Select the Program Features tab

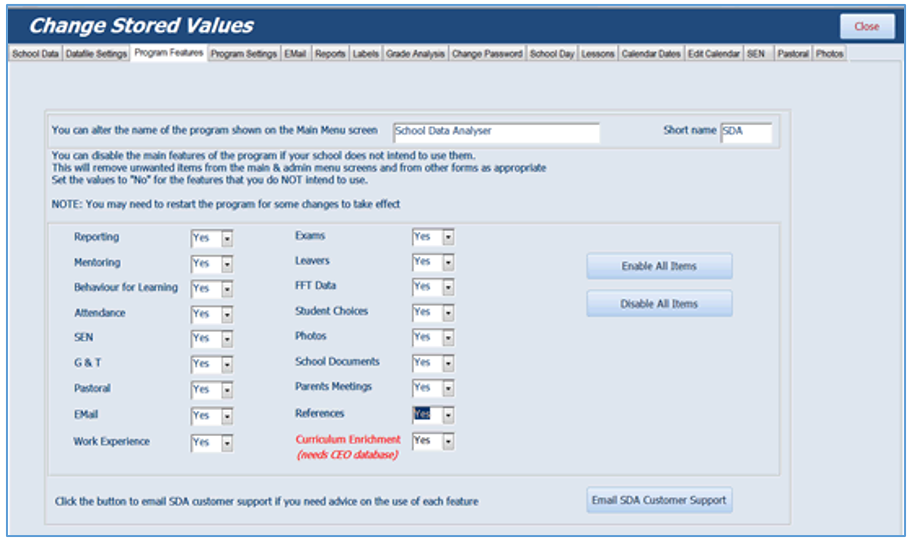(x=169, y=53)
